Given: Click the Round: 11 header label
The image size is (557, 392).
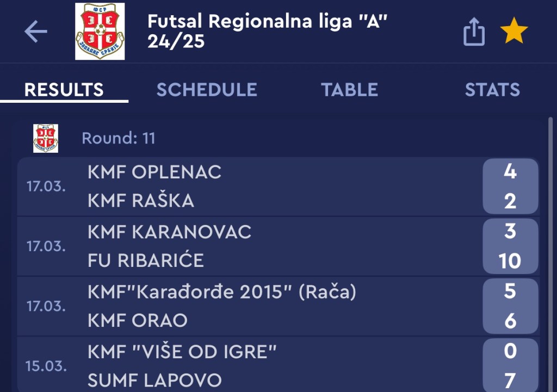Looking at the screenshot, I should [x=119, y=138].
